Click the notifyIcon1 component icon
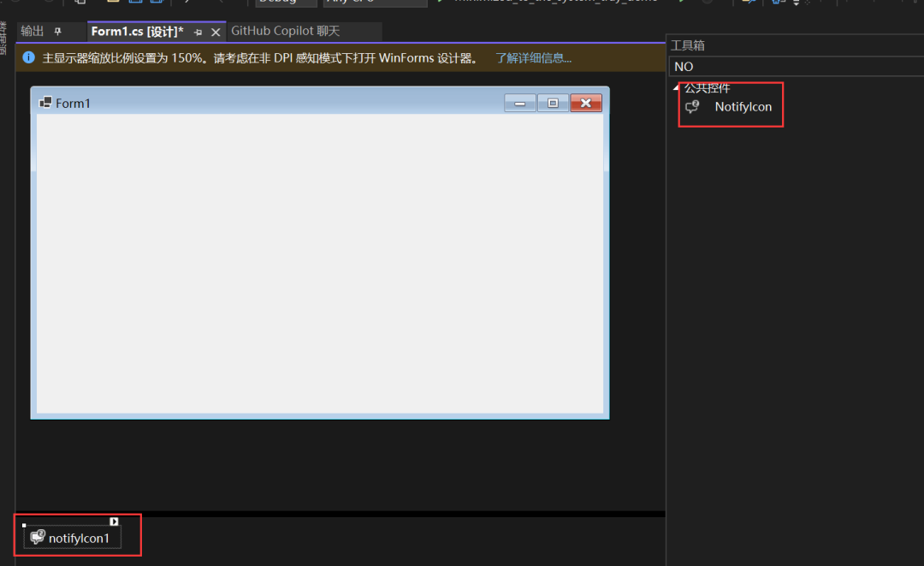Image resolution: width=924 pixels, height=566 pixels. (x=37, y=537)
